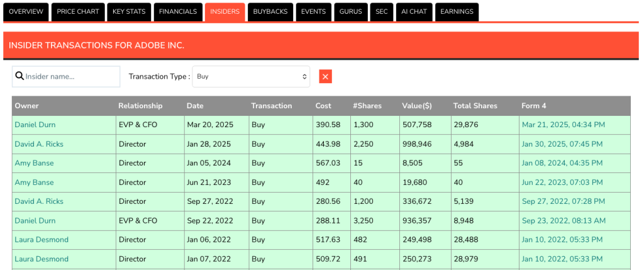Select the value 998,946 cell

point(425,144)
